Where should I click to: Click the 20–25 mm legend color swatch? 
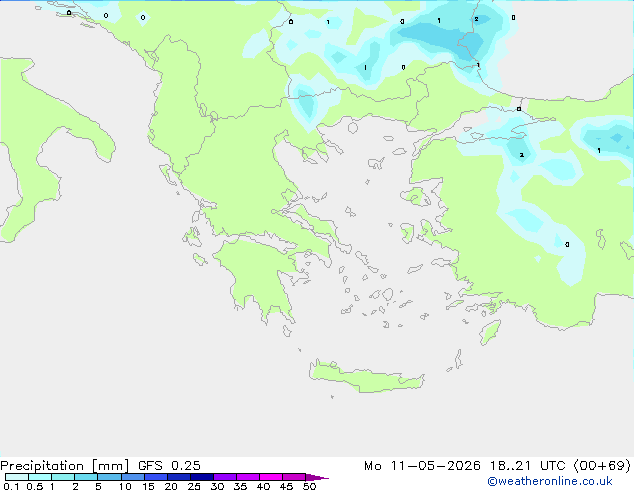178,477
